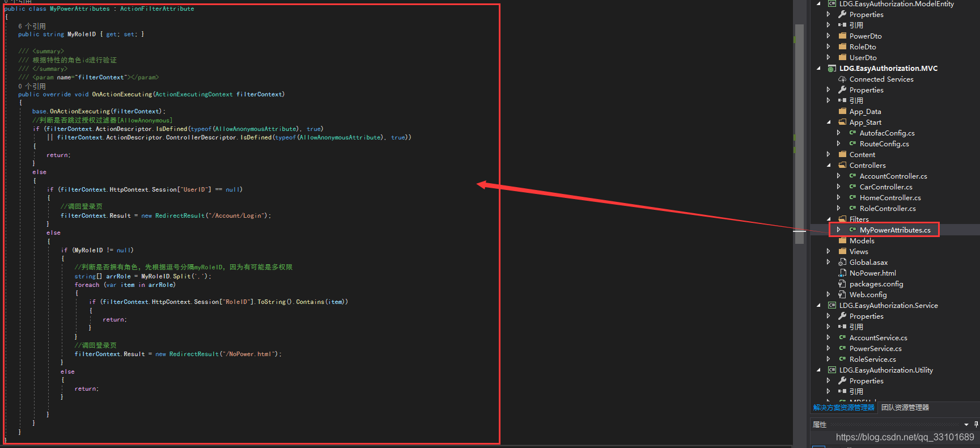Click the LDG.EasyAuthorization.Service project icon

coord(832,305)
